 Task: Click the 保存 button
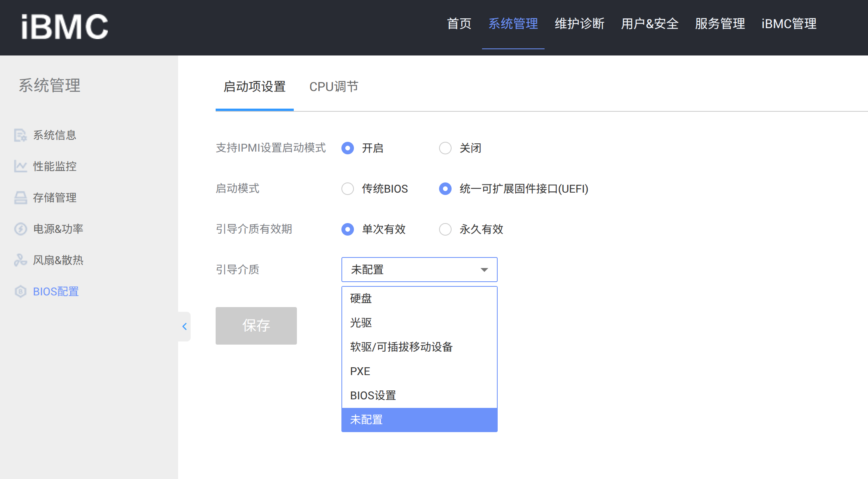click(x=256, y=325)
